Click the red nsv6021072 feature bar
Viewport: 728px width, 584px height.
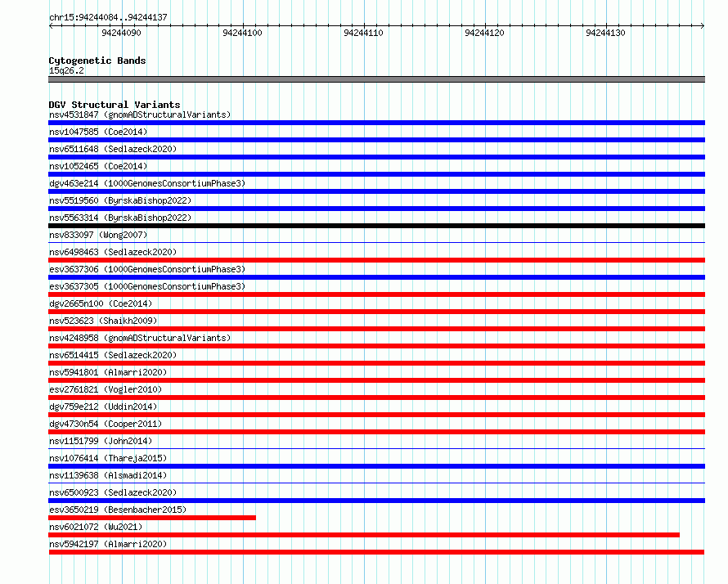coord(364,535)
